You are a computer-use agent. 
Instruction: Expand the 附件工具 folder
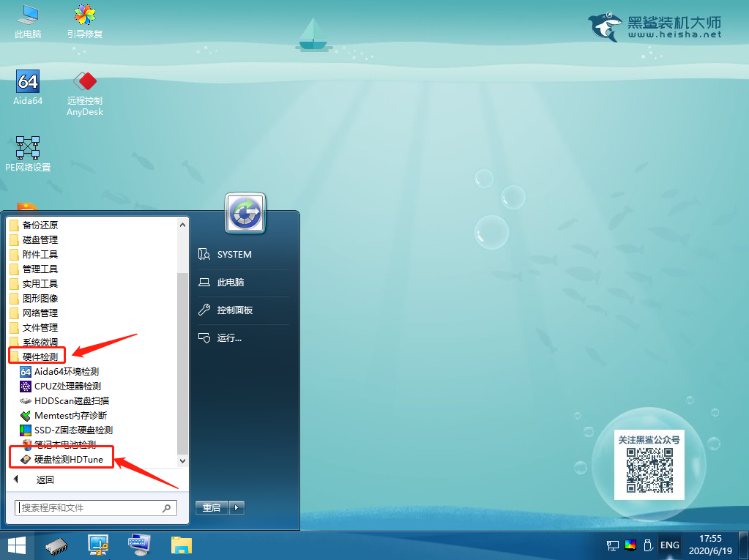pos(34,255)
